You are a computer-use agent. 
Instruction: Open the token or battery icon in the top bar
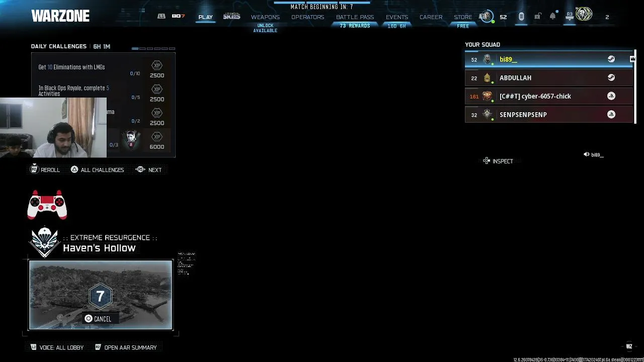pyautogui.click(x=521, y=17)
